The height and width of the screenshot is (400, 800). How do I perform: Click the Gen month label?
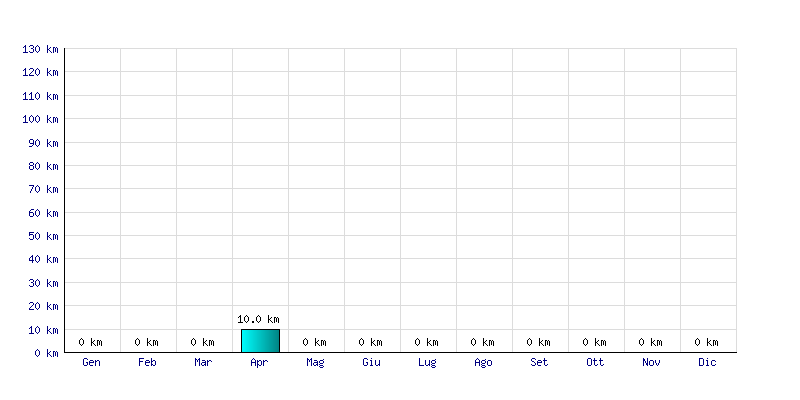point(91,362)
